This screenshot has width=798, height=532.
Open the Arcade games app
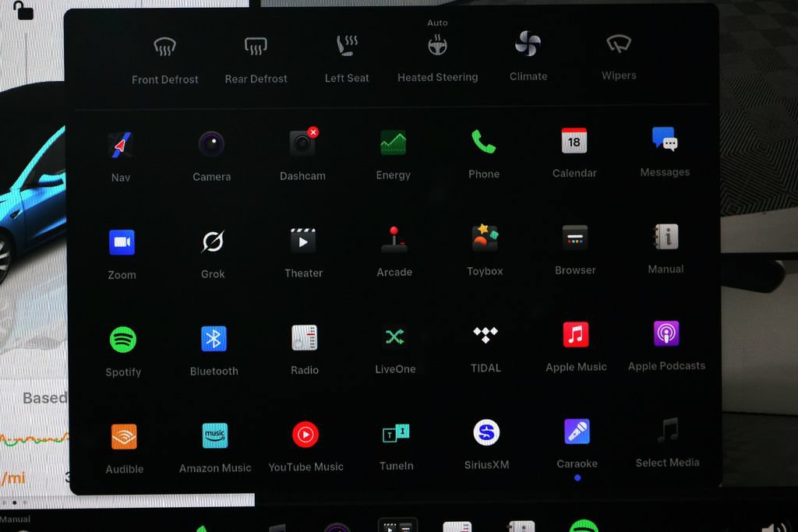[394, 240]
